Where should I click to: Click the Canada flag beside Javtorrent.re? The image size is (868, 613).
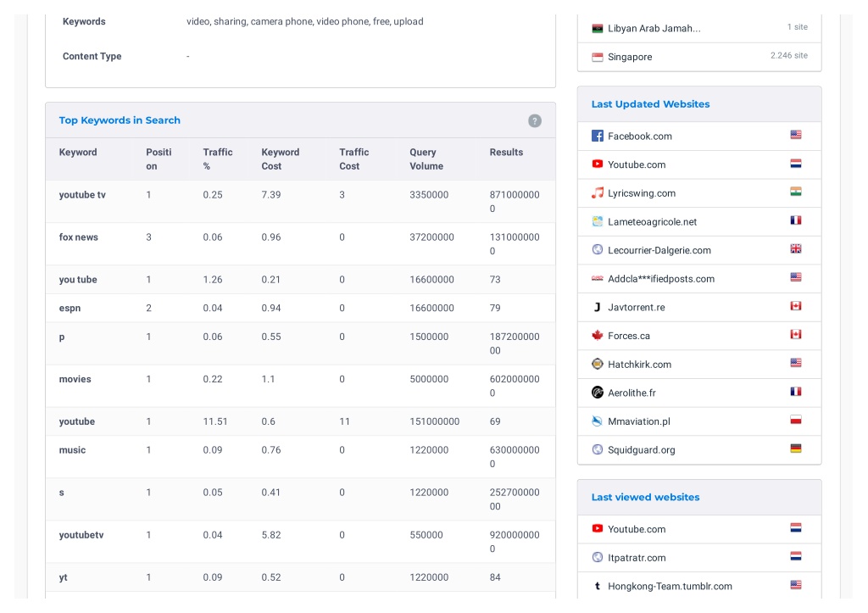pyautogui.click(x=795, y=306)
